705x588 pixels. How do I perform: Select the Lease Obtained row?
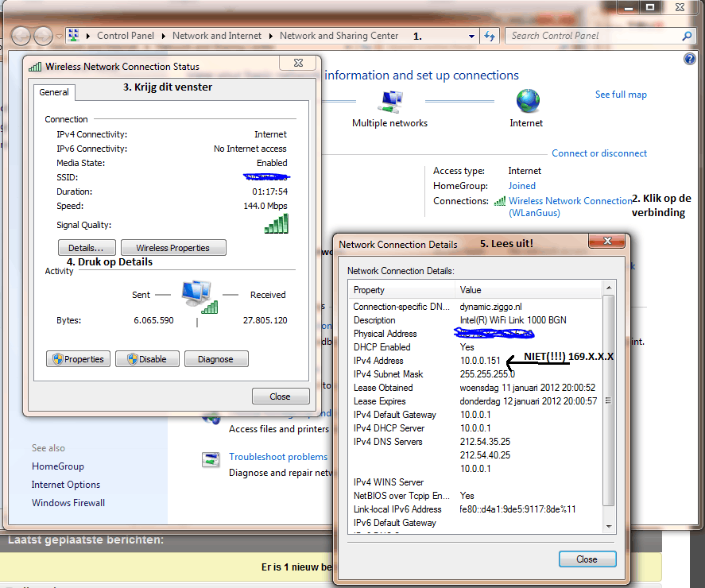pos(475,388)
